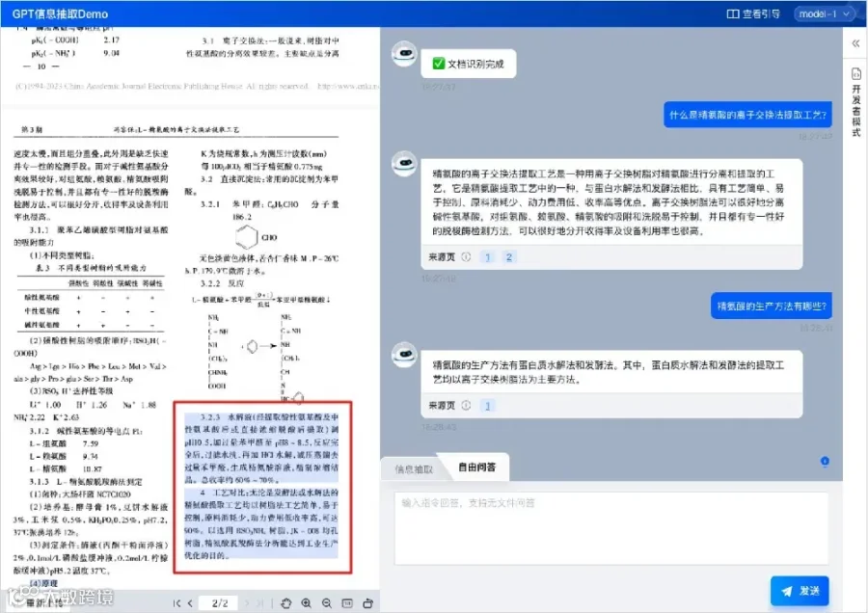Screen dimensions: 868x613
Task: Zoom in on the document
Action: (x=306, y=603)
